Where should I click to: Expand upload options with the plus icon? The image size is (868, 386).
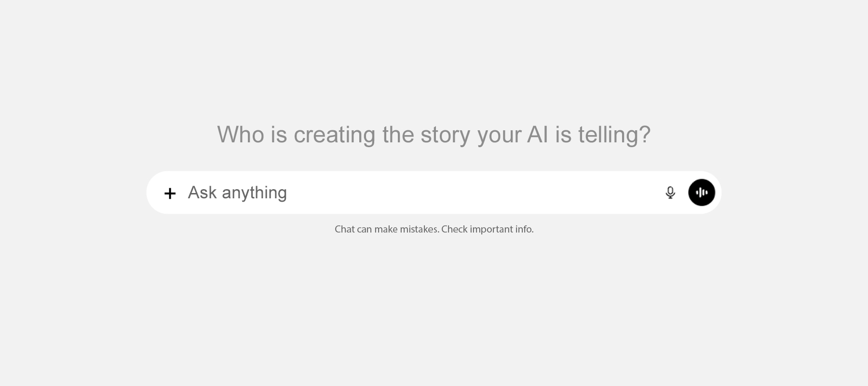coord(170,193)
